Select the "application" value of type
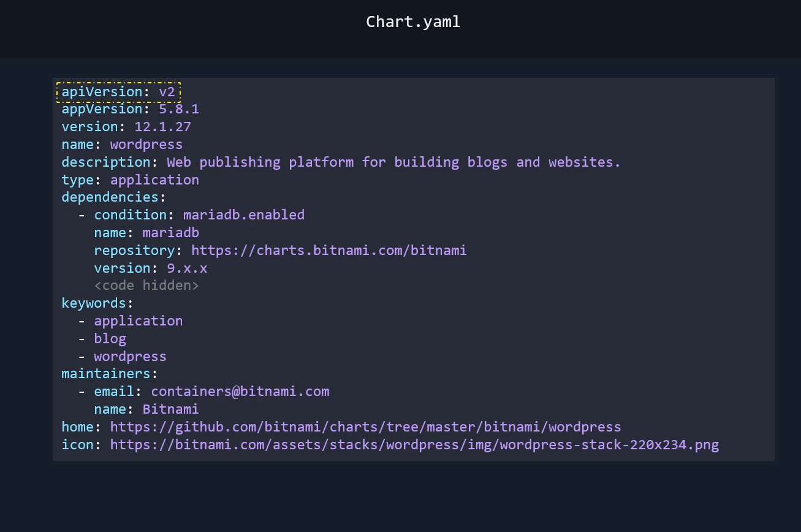The width and height of the screenshot is (801, 532). click(x=154, y=180)
